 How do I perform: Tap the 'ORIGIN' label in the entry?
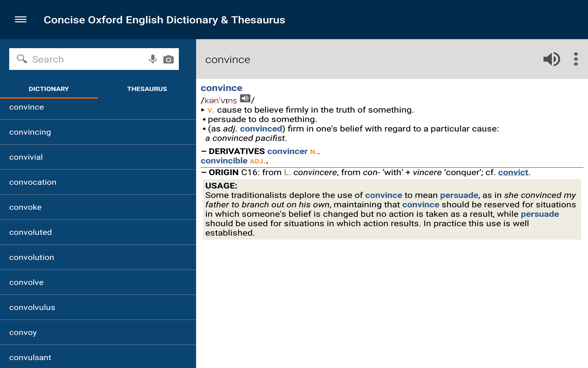pos(224,172)
